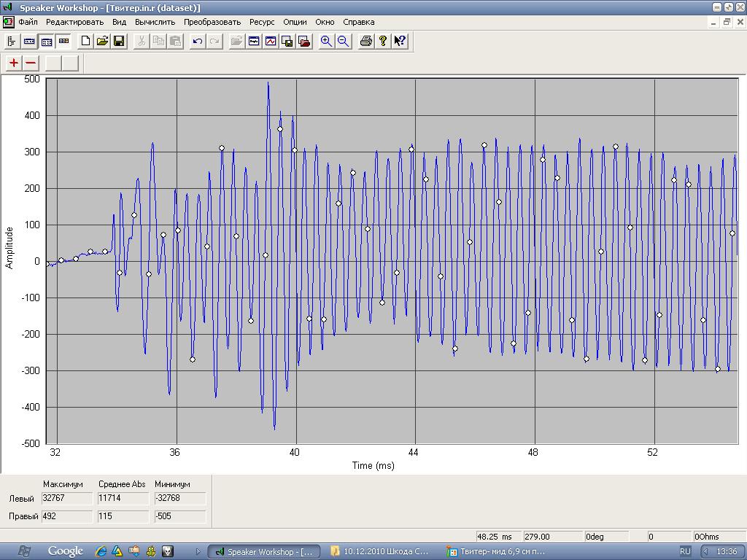The image size is (747, 560).
Task: Save with the floppy disk icon
Action: [119, 42]
